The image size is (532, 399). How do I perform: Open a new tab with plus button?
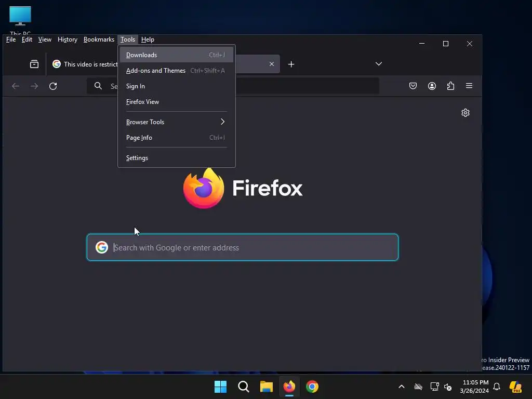(291, 64)
